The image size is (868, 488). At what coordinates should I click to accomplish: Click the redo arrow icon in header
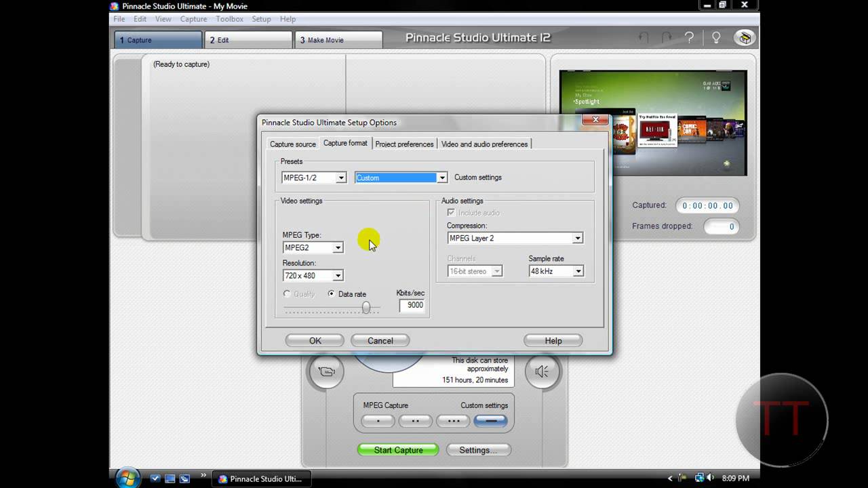[x=667, y=38]
